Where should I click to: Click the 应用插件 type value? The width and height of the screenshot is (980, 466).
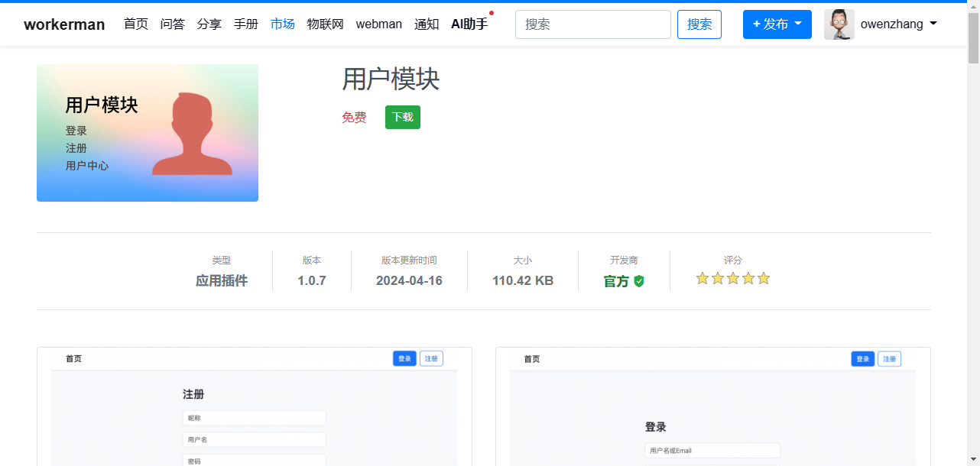pos(222,280)
